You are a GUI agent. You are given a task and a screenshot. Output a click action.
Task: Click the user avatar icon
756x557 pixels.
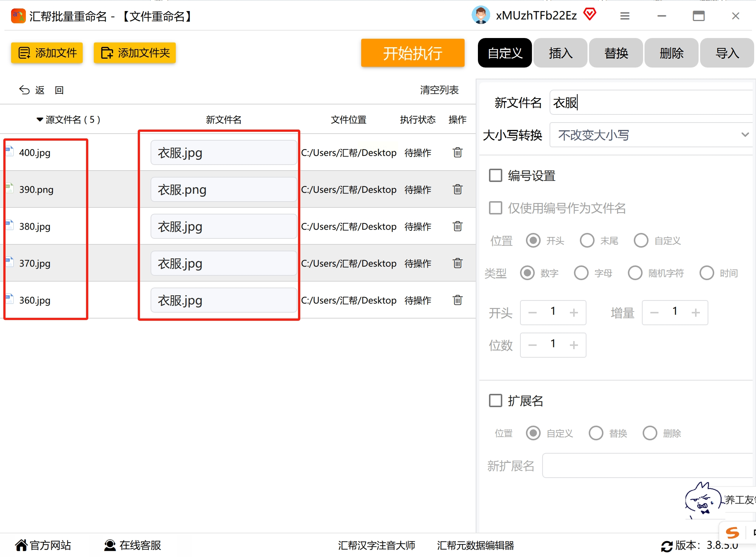click(x=480, y=16)
